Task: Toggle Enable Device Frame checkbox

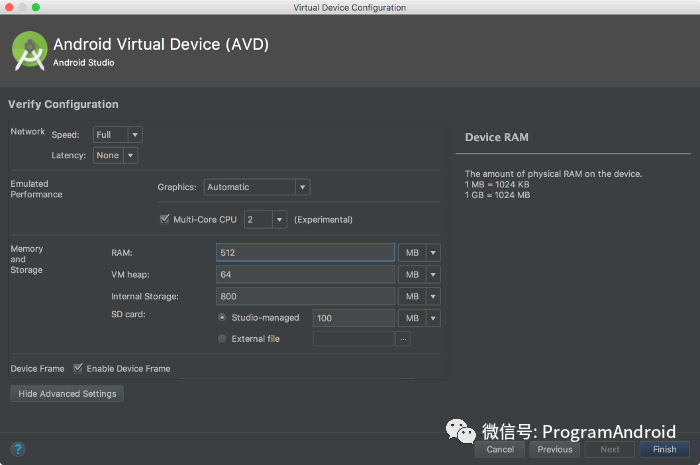Action: coord(78,368)
